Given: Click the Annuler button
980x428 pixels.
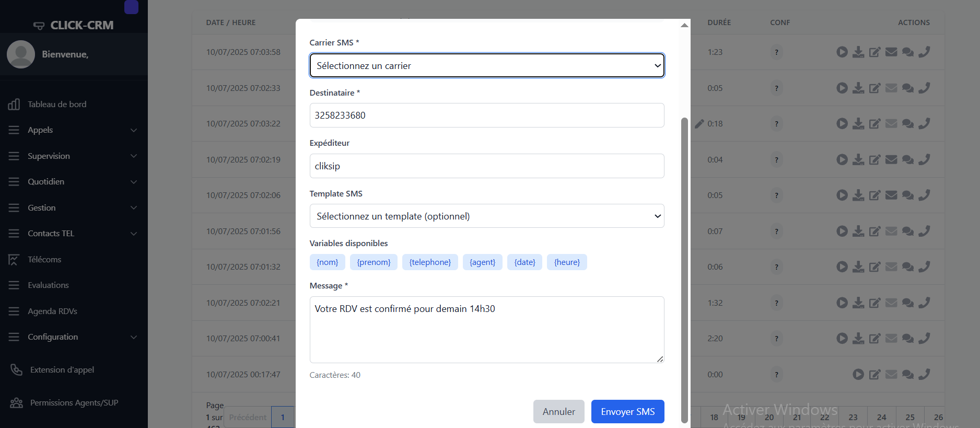Looking at the screenshot, I should click(558, 412).
